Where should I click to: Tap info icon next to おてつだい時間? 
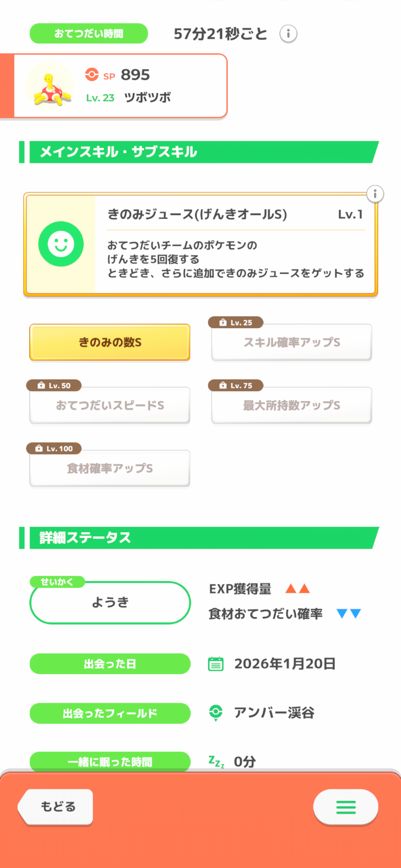(x=288, y=34)
